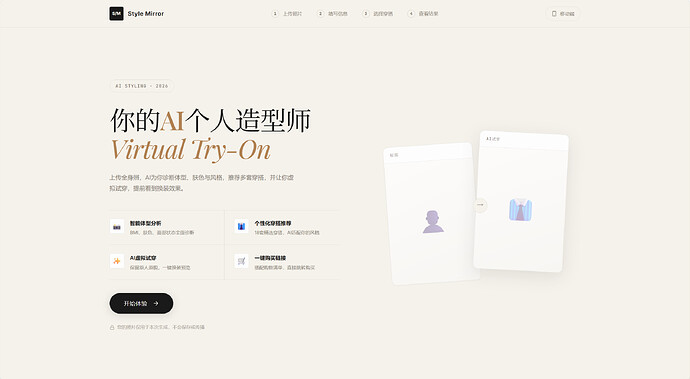Click the Style Mirror brand name text
Screen dimensions: 690x379
click(146, 14)
